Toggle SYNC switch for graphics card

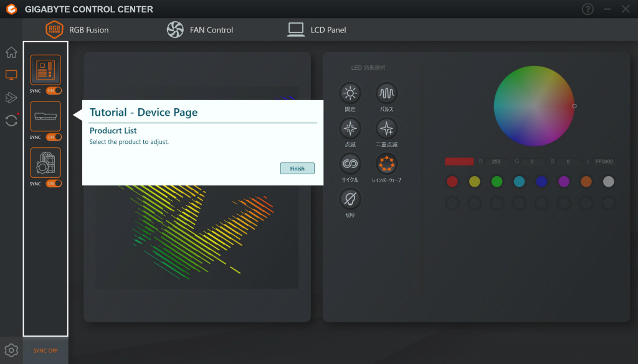click(x=54, y=137)
